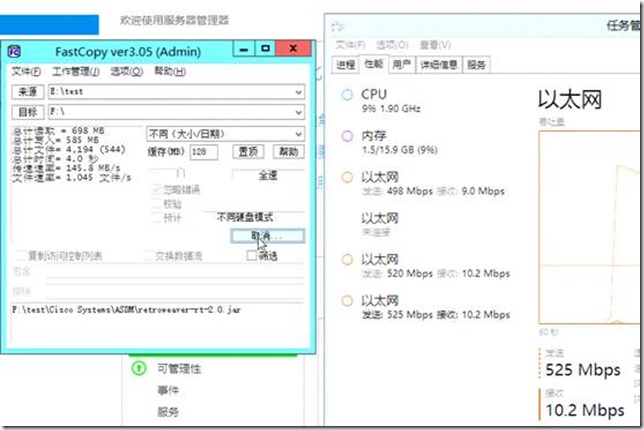Maximize the FastCopy window
This screenshot has width=644, height=430.
265,49
